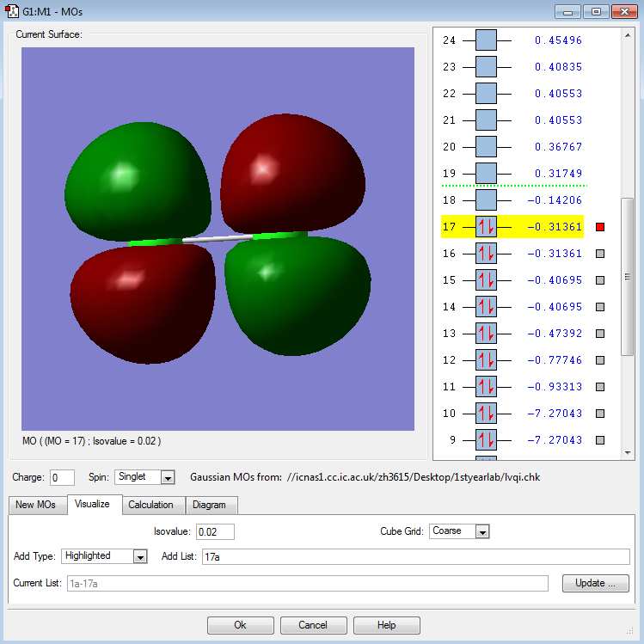Click the scroll down arrow of orbital list
The width and height of the screenshot is (644, 644).
click(628, 452)
